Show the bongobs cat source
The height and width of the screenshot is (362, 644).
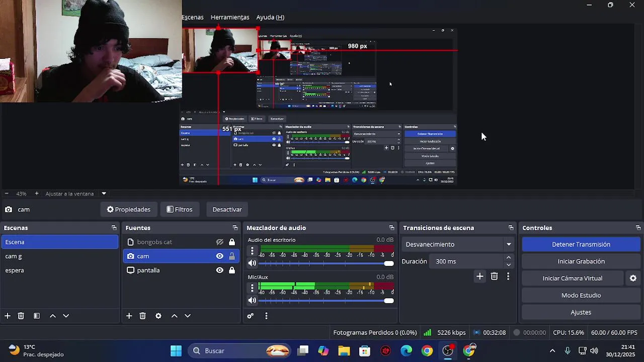point(219,242)
